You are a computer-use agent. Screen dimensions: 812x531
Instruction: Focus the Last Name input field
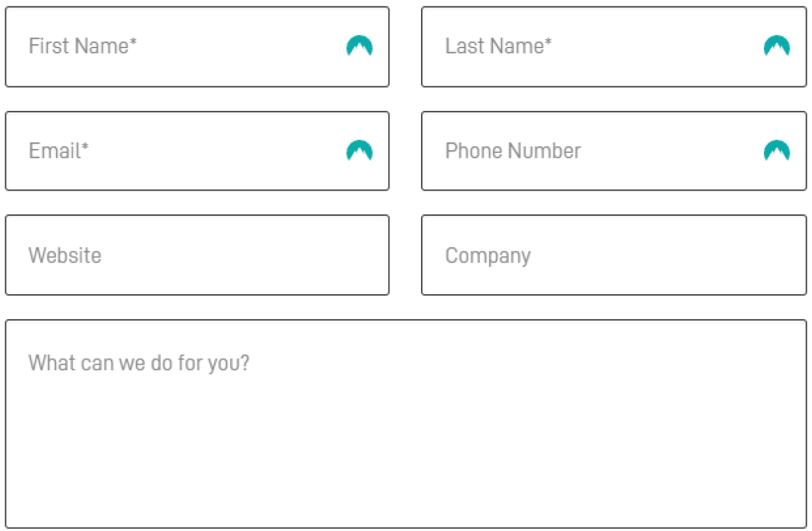point(614,47)
